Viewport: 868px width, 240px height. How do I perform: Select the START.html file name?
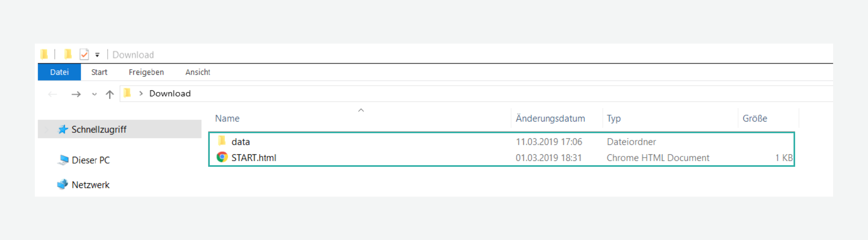(x=254, y=158)
